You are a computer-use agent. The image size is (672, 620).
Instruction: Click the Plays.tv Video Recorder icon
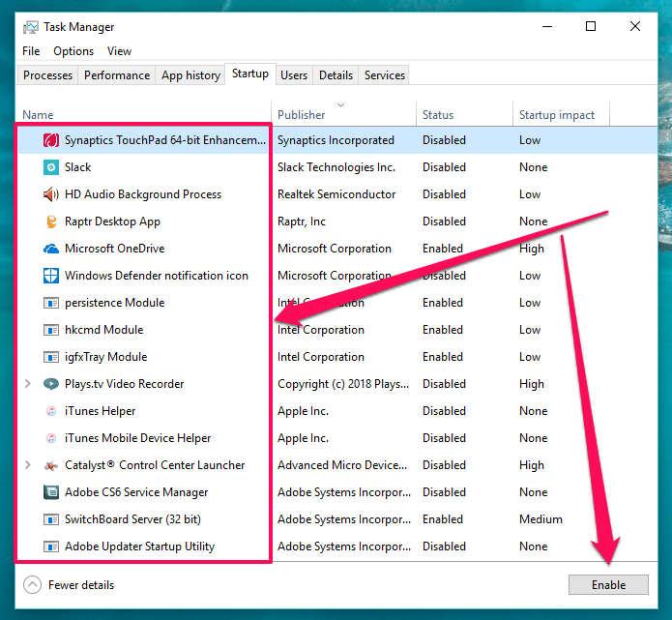[51, 384]
